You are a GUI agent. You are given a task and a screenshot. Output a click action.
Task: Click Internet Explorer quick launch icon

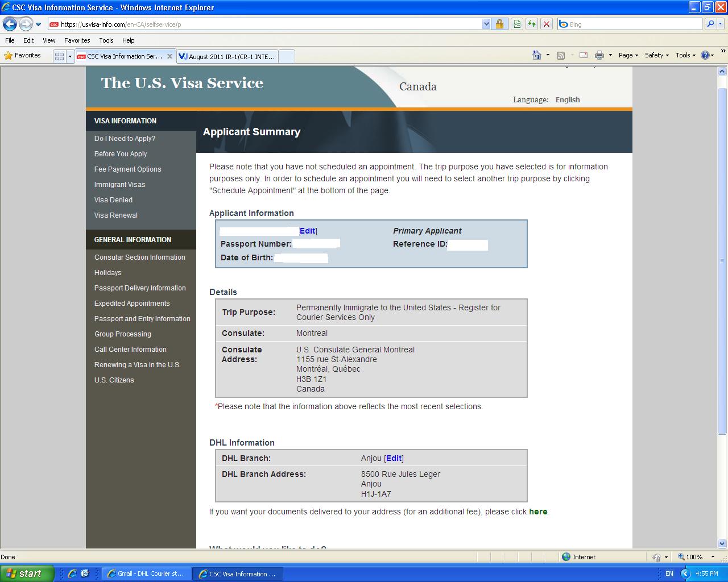(x=72, y=574)
